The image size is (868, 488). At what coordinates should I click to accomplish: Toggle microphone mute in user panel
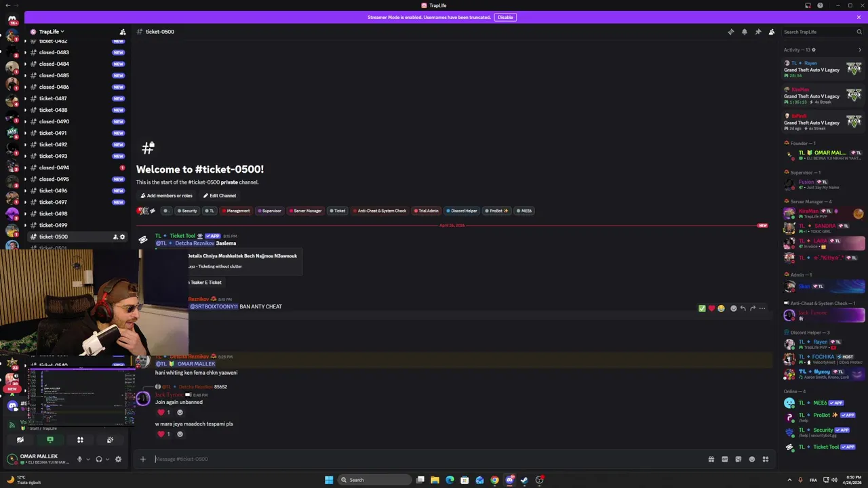pos(79,459)
